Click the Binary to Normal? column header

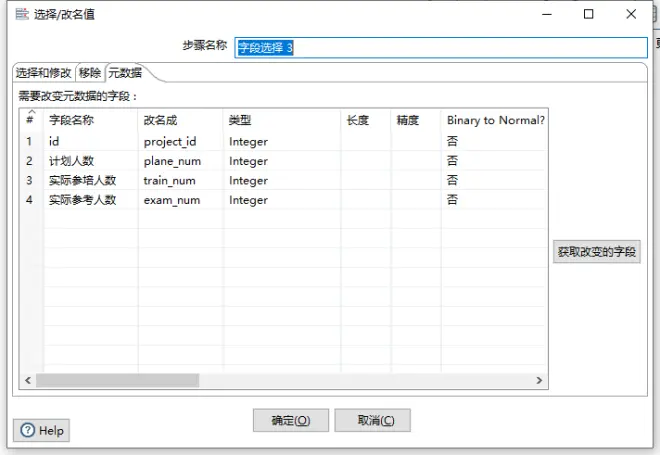[495, 120]
